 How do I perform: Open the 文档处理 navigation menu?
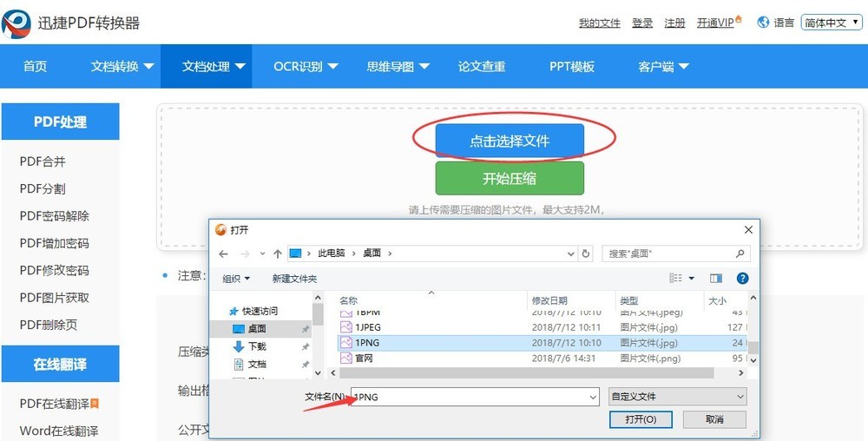click(207, 66)
